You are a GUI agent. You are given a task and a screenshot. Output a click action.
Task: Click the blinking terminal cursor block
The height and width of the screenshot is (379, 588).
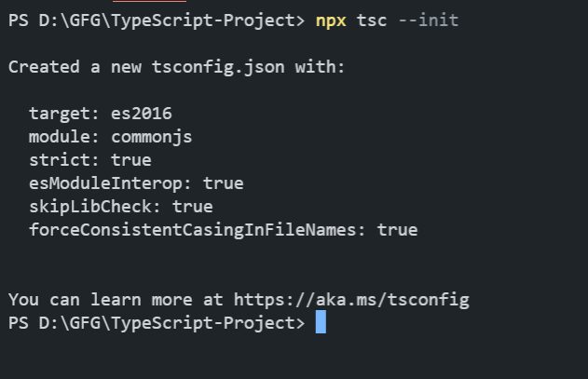(x=321, y=322)
